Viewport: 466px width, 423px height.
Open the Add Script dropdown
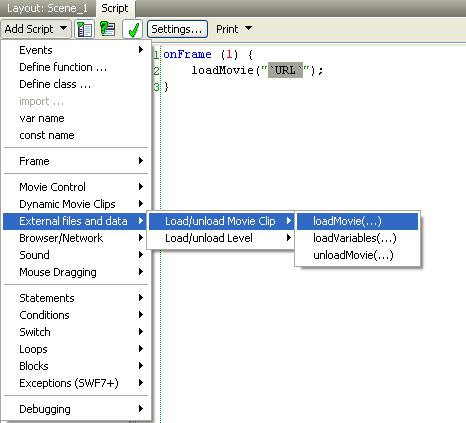click(35, 29)
